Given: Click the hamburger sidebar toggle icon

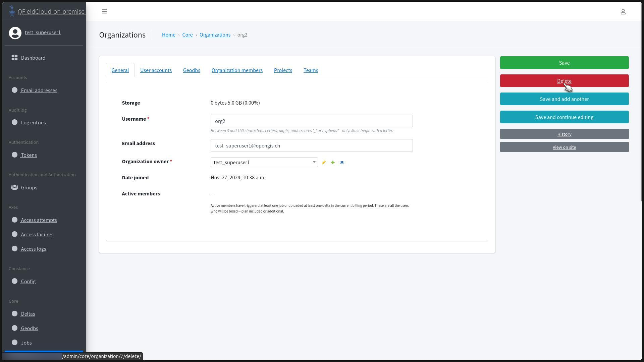Looking at the screenshot, I should tap(104, 11).
